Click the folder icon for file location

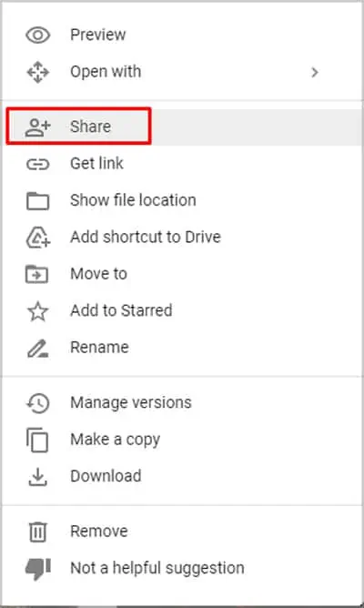pos(37,201)
